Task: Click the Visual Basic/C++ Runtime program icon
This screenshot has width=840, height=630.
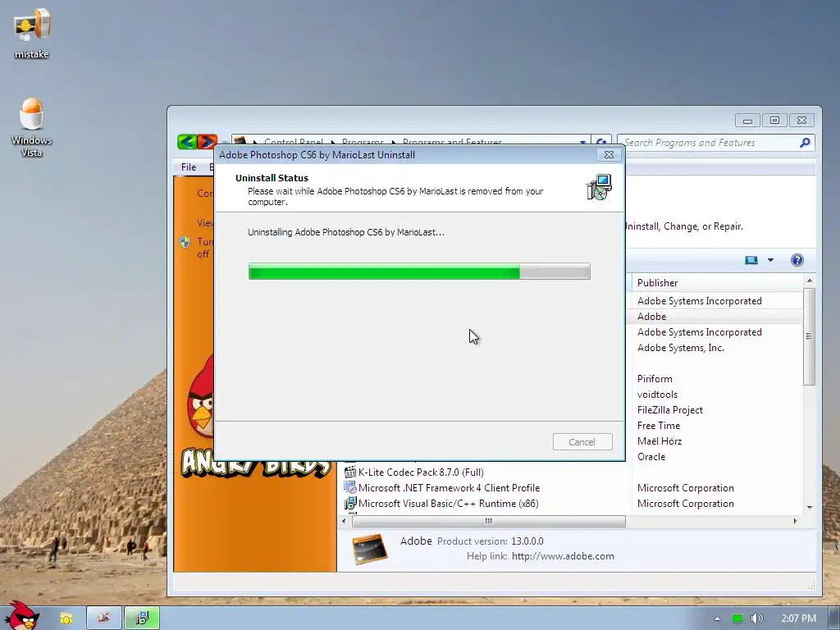Action: click(x=349, y=503)
